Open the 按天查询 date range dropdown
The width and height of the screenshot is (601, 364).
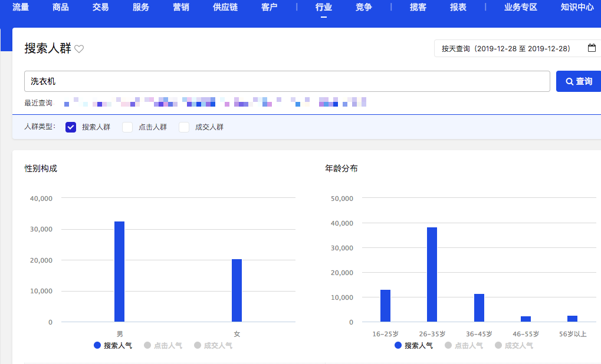507,48
